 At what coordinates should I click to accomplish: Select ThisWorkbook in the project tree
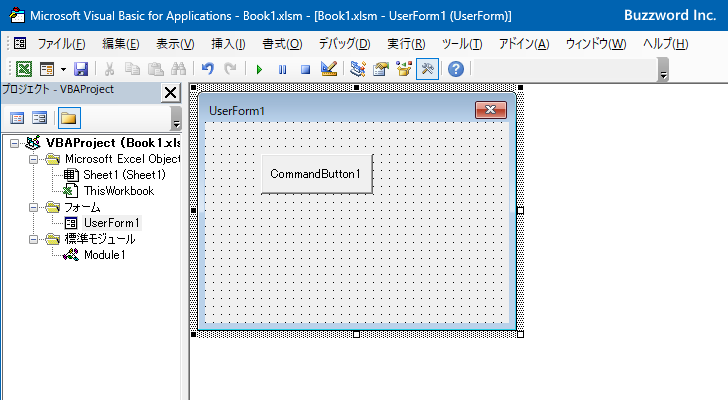click(x=119, y=191)
